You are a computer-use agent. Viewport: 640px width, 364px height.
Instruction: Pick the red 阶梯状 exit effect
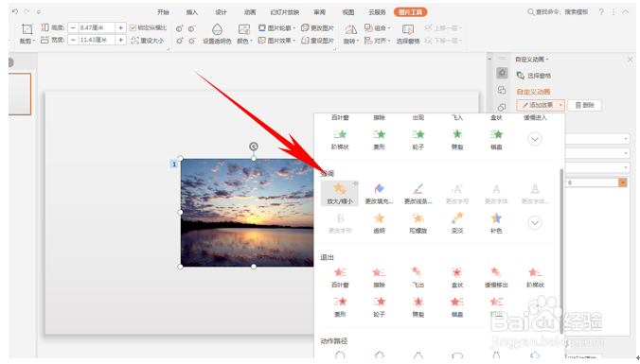[x=535, y=277]
